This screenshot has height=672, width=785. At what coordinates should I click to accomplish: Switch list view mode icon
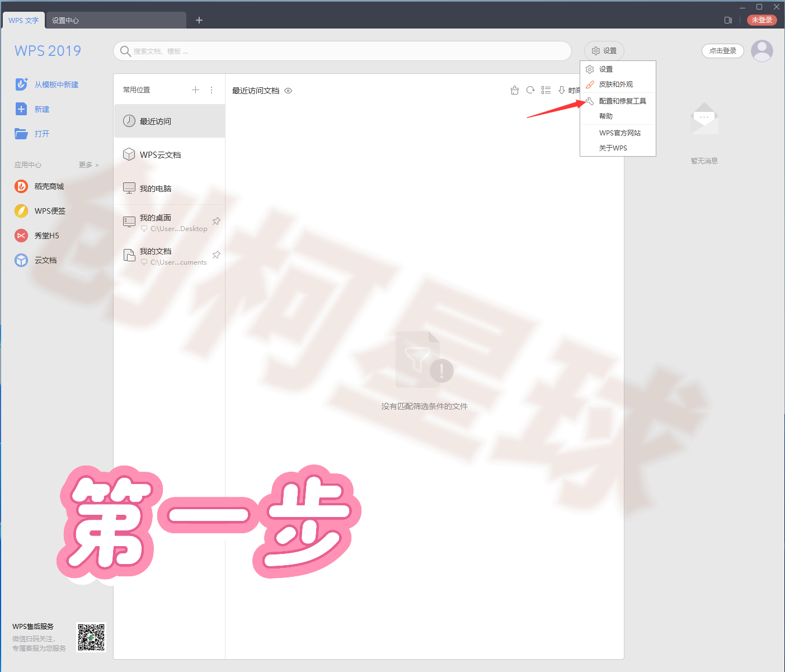pos(546,90)
